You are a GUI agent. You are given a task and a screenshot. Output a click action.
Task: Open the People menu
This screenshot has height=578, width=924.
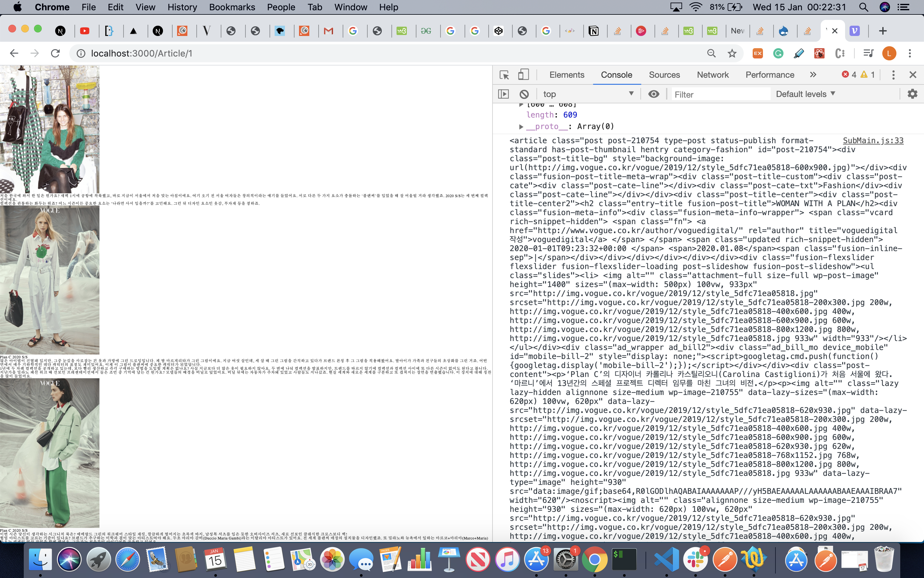pyautogui.click(x=281, y=7)
